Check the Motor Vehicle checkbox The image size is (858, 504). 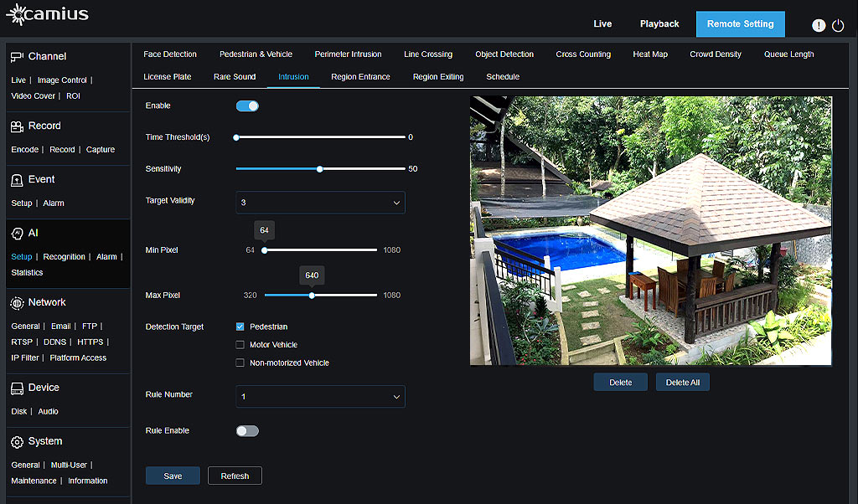point(240,345)
